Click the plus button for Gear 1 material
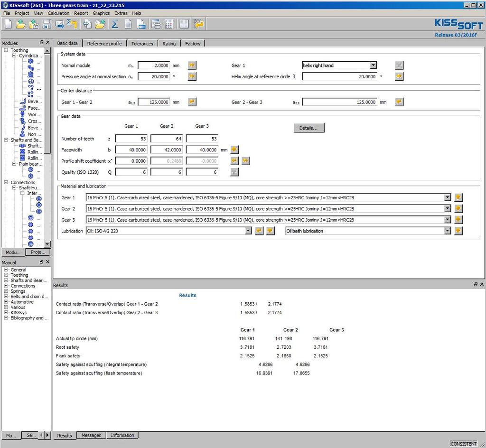 tap(458, 197)
